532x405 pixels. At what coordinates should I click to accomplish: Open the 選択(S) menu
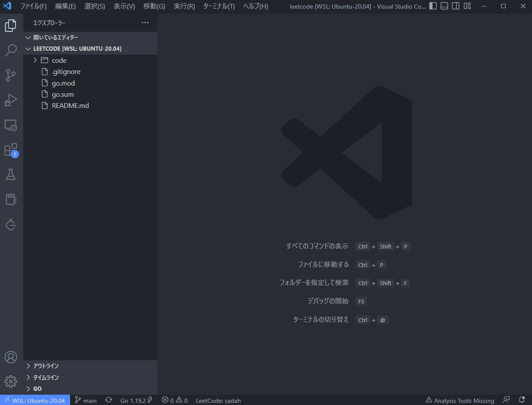click(x=95, y=6)
